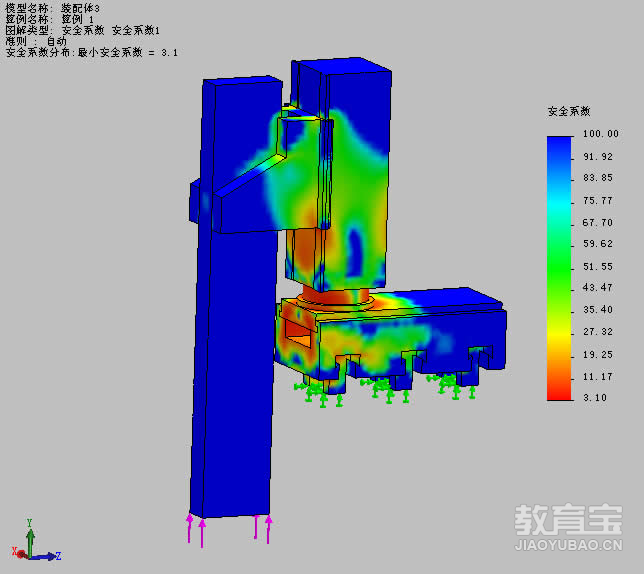Click the 100.00 maximum legend value

pyautogui.click(x=600, y=134)
